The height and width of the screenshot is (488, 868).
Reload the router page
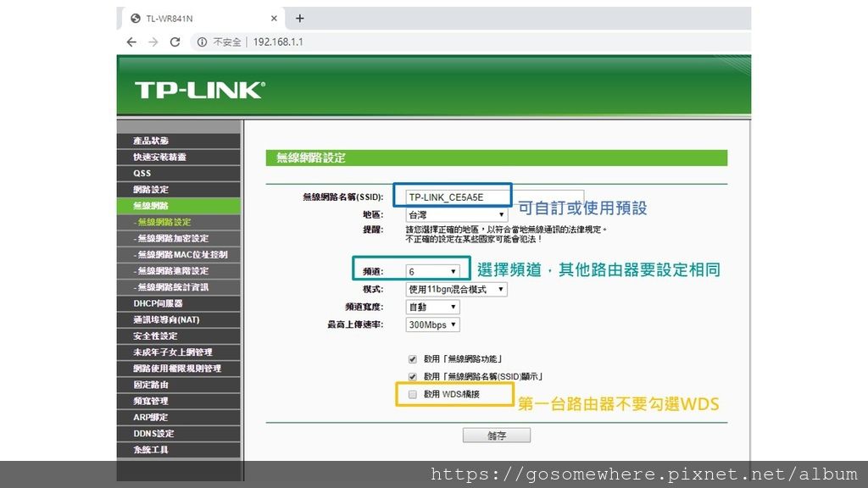tap(175, 42)
